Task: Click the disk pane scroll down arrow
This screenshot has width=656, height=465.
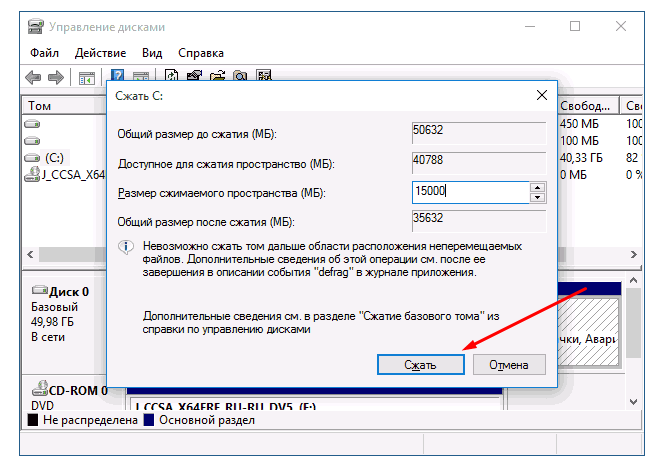Action: tap(633, 402)
